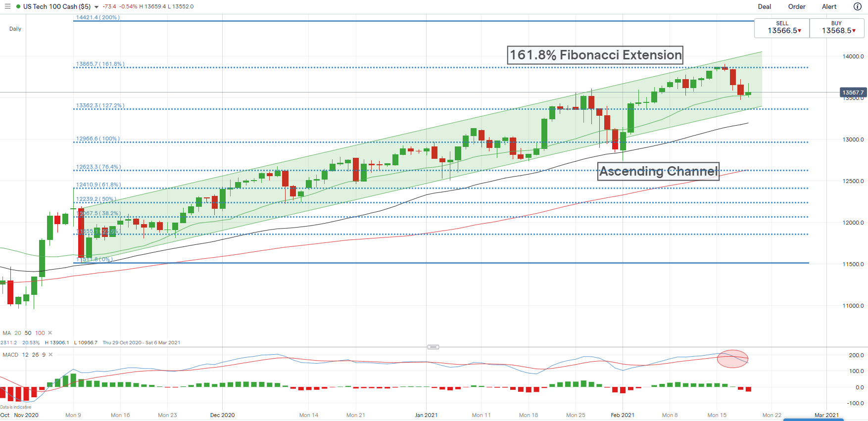Grab the panel divider handle above MACD

point(433,347)
